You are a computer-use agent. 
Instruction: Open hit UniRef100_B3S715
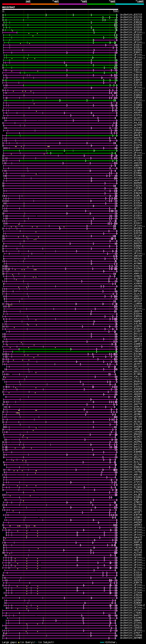point(131,15)
